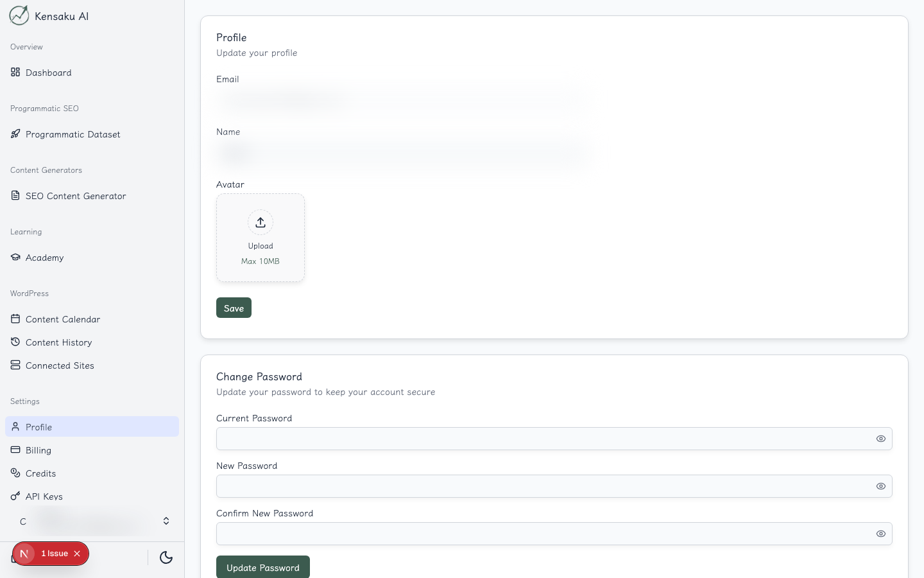Click the Academy graduation cap icon
924x578 pixels.
[x=15, y=258]
